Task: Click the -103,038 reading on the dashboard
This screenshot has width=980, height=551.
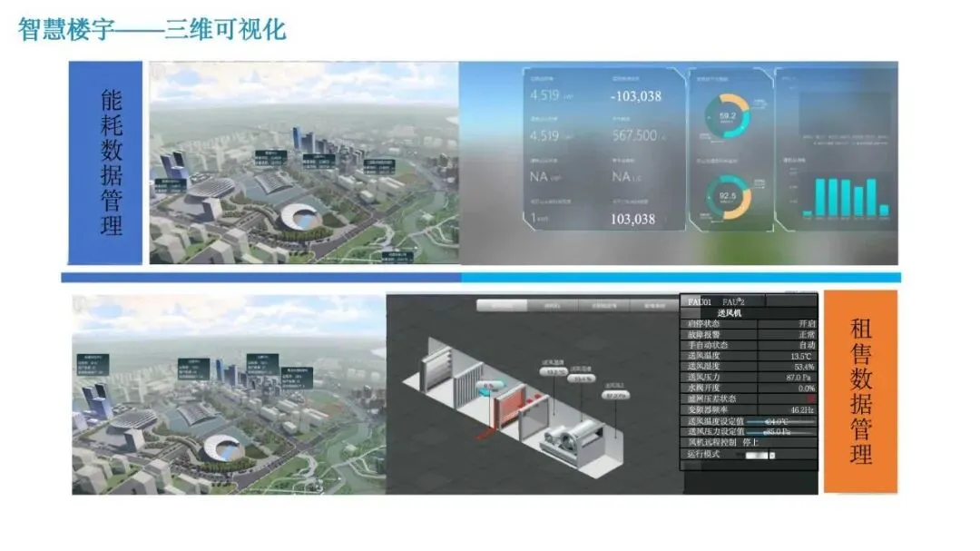Action: coord(635,96)
